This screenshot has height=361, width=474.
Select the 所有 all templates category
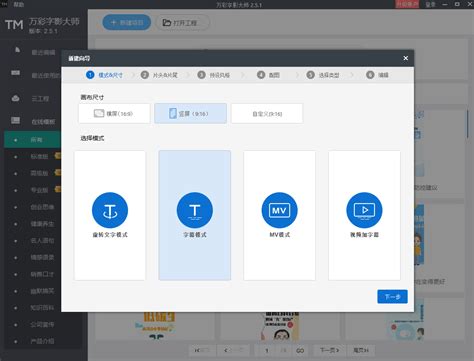pyautogui.click(x=32, y=140)
